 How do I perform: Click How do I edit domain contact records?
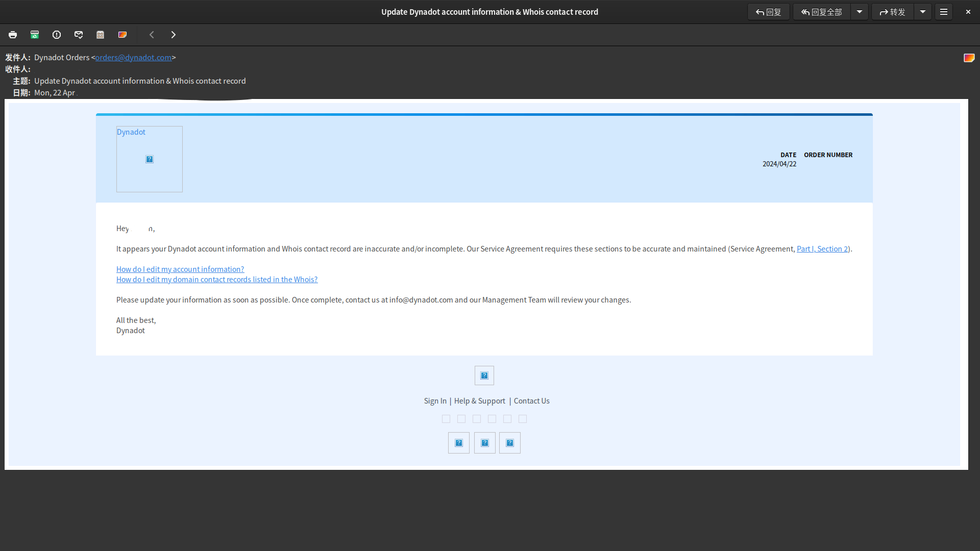point(216,279)
